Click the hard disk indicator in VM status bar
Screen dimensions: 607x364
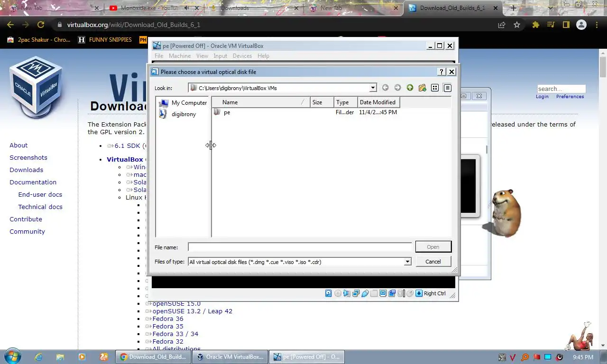tap(328, 293)
